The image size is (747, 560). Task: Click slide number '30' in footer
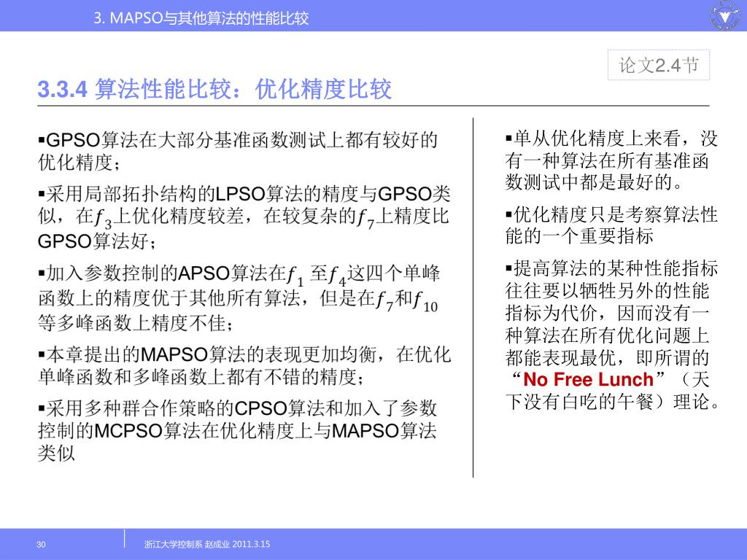coord(41,544)
